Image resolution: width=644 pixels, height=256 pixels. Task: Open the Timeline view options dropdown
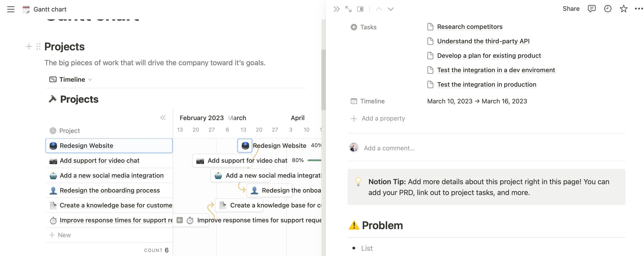[x=90, y=79]
